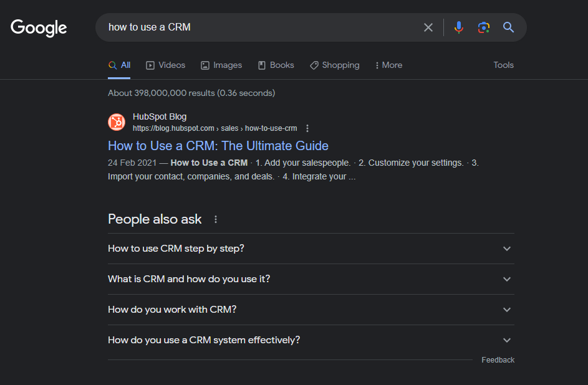Open three-dot menu beside HubSpot URL
588x385 pixels.
tap(307, 128)
